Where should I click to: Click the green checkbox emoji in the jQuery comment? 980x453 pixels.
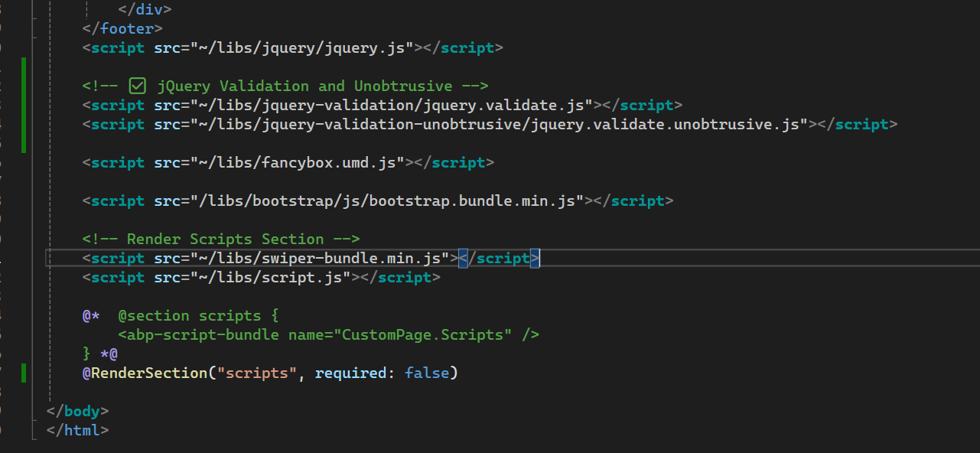click(x=138, y=86)
